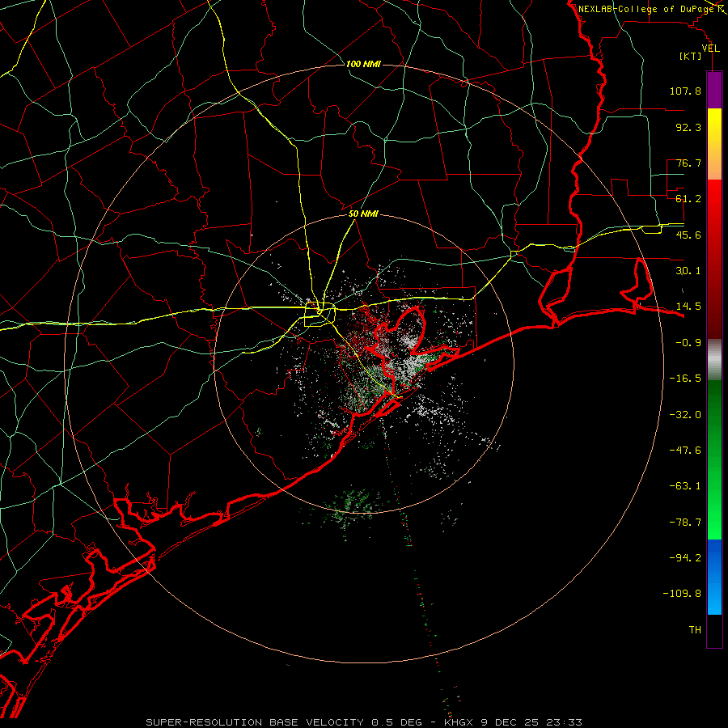Click the yellow-orange segment of color scale
Image resolution: width=728 pixels, height=728 pixels.
(x=714, y=144)
